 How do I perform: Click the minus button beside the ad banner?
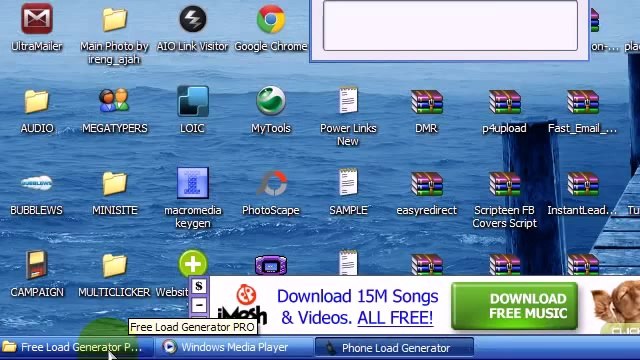click(199, 305)
